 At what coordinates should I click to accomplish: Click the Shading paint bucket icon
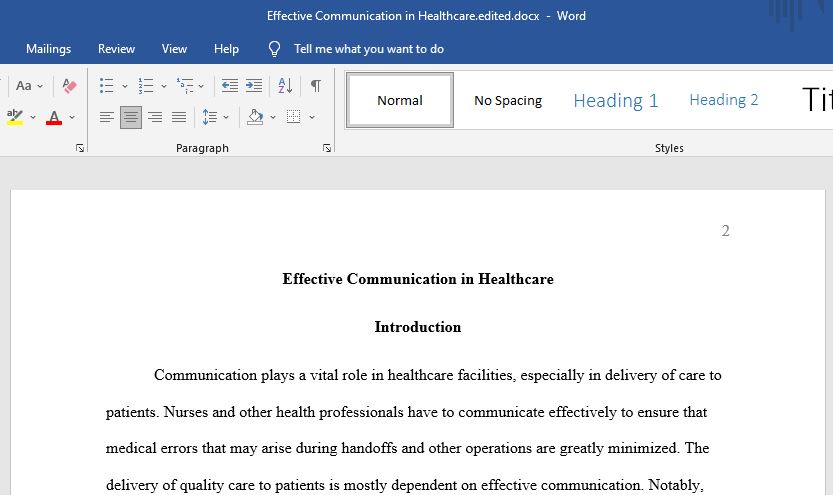256,117
